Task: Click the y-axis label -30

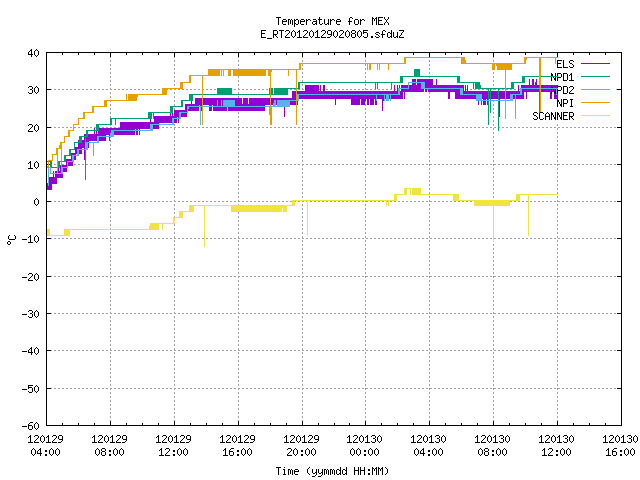Action: click(31, 313)
